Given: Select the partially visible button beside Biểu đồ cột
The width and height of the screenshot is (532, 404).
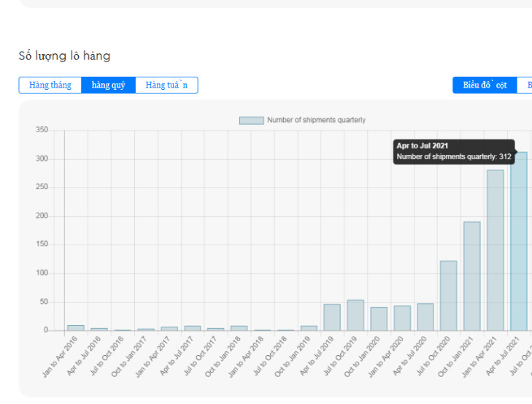Looking at the screenshot, I should coord(525,85).
